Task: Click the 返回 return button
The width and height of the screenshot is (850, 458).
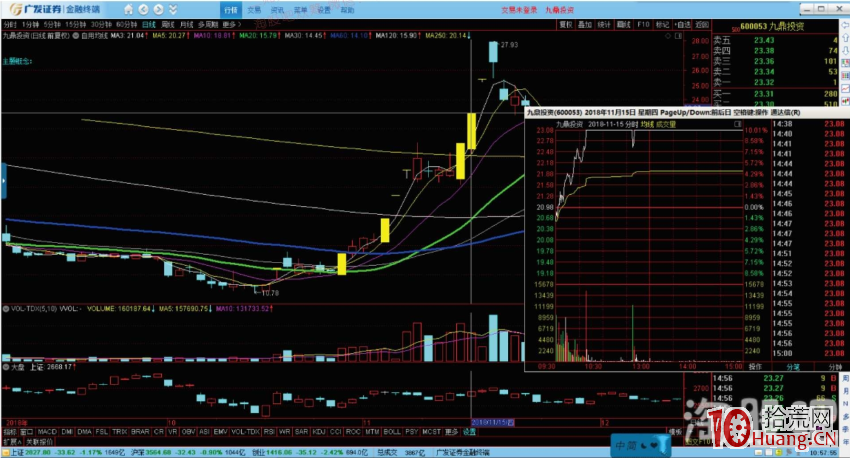Action: pyautogui.click(x=702, y=24)
